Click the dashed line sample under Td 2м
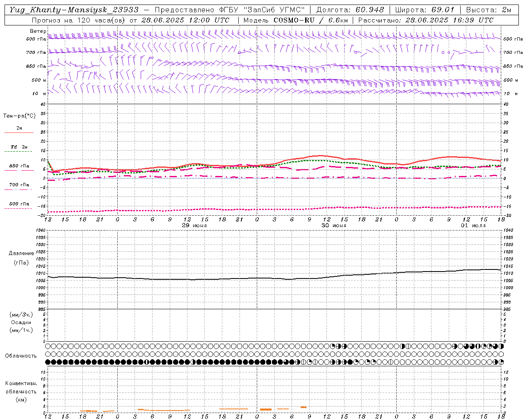This screenshot has height=420, width=525. pyautogui.click(x=18, y=152)
